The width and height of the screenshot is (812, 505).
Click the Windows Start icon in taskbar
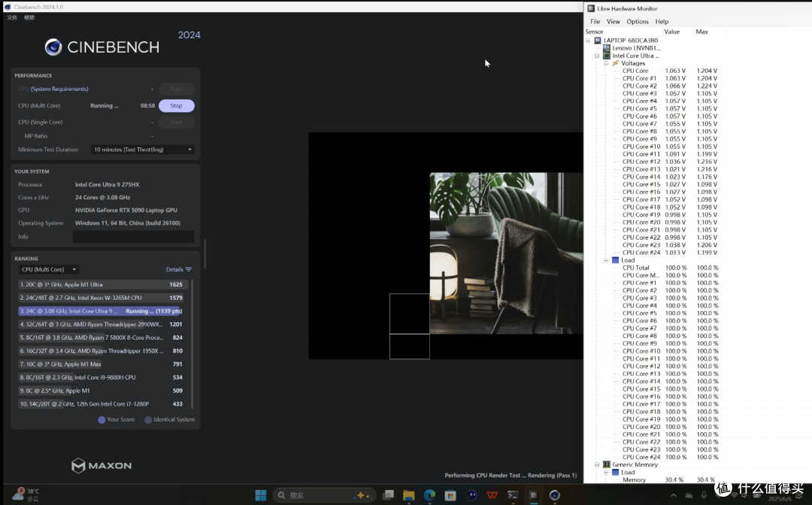point(261,495)
